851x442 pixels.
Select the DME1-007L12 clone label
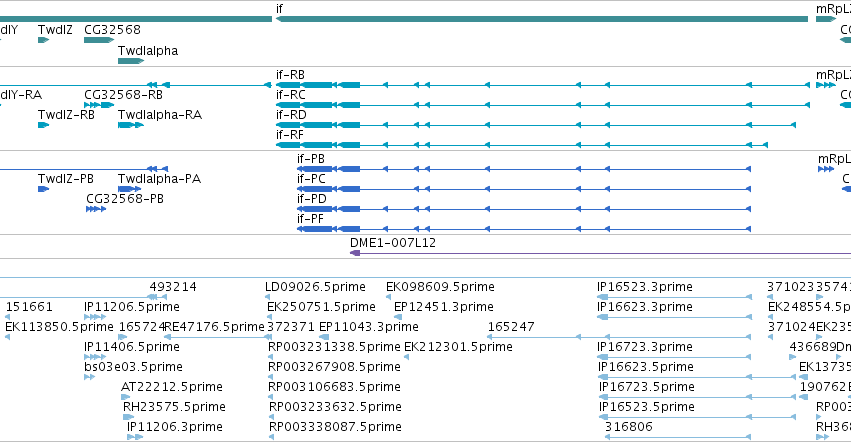[x=393, y=243]
